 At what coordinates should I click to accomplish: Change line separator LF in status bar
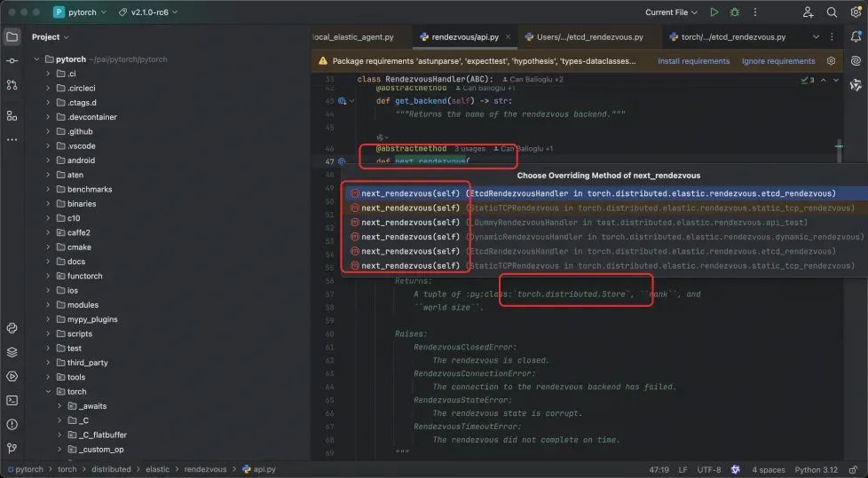(x=683, y=470)
